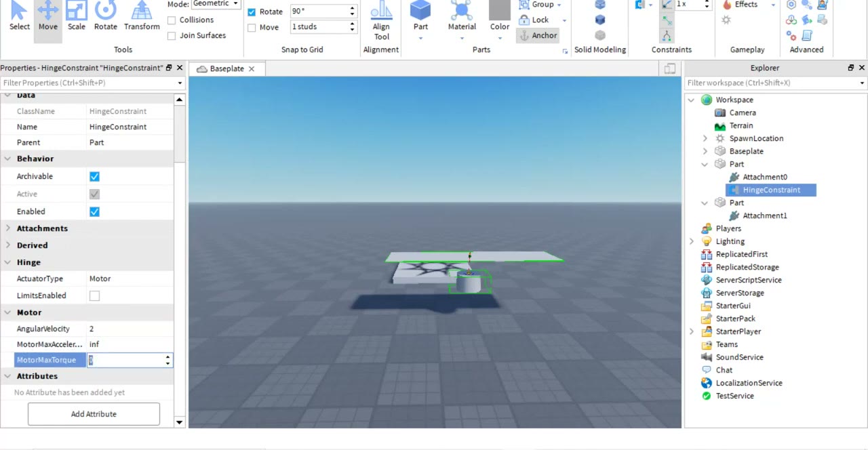
Task: Toggle the Archivable property checkbox
Action: [x=94, y=176]
